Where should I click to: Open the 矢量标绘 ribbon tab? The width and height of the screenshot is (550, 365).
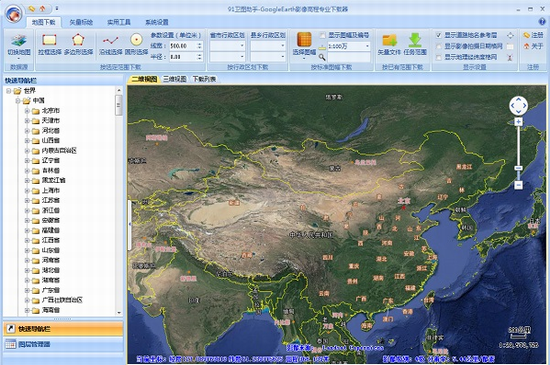point(81,22)
